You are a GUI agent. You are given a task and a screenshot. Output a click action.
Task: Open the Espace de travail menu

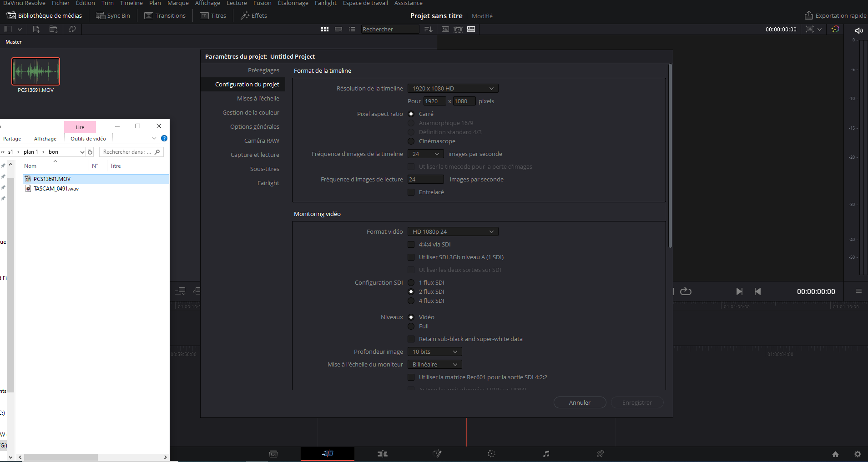pyautogui.click(x=365, y=3)
